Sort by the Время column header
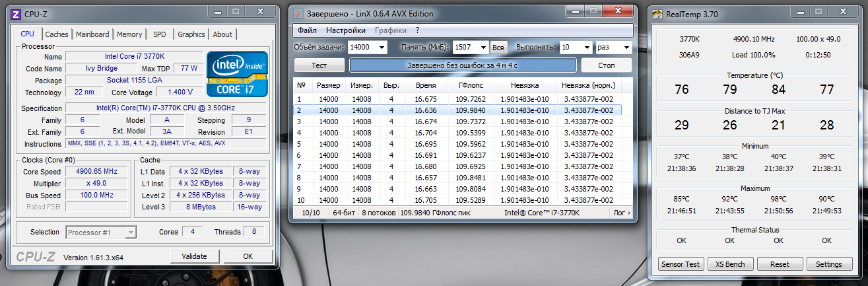 425,85
